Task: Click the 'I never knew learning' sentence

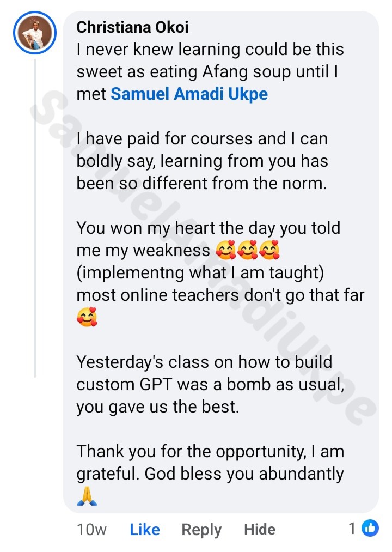Action: (210, 71)
